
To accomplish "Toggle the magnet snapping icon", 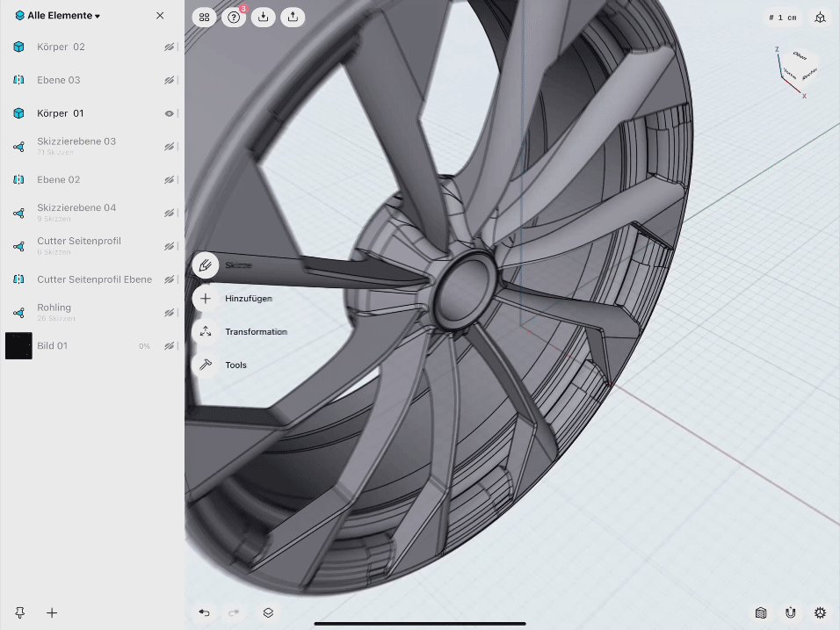I will click(x=790, y=612).
